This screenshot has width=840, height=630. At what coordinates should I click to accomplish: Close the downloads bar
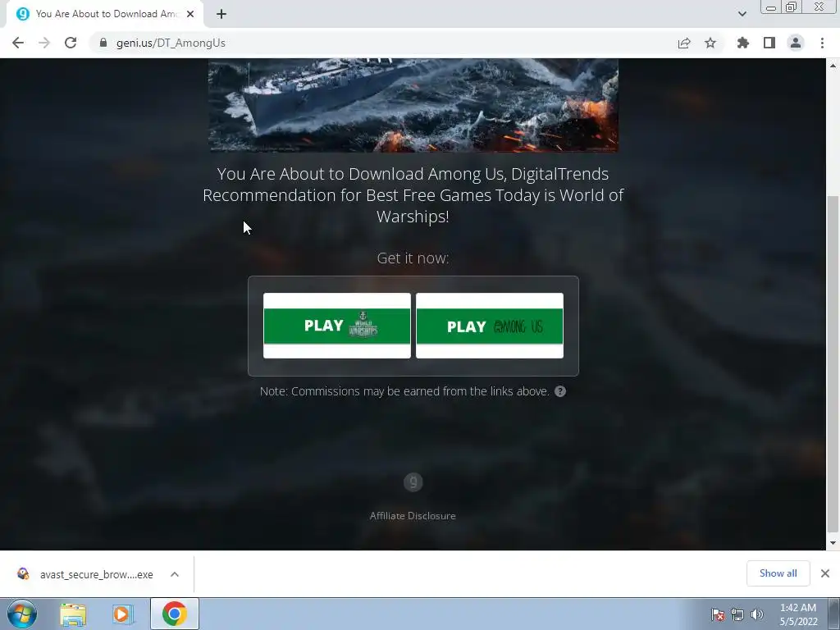[825, 573]
